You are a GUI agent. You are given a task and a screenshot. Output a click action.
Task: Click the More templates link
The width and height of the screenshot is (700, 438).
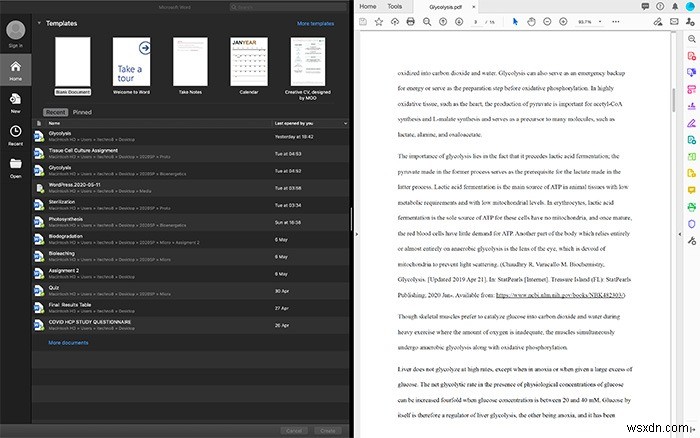click(x=316, y=23)
